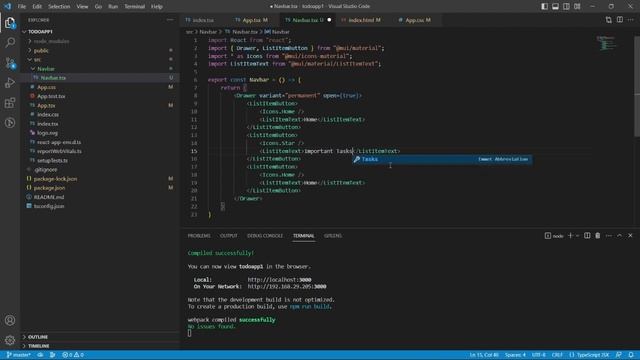Switch to the index.tsx editor tab
Screen dimensions: 640x360
(x=203, y=20)
